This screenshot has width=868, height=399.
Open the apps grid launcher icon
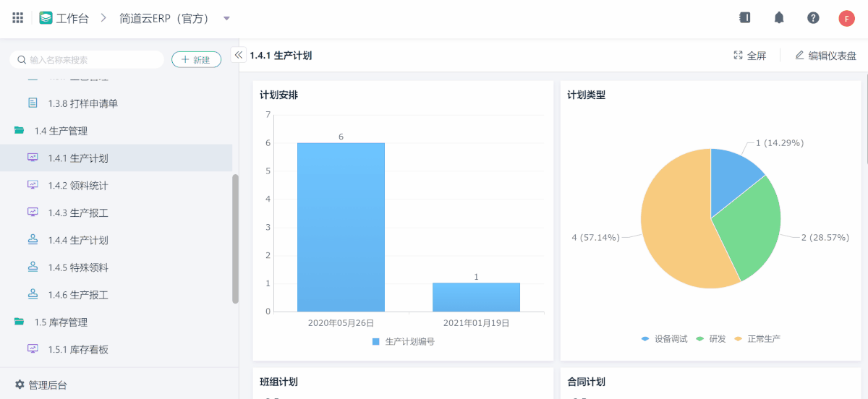tap(18, 18)
